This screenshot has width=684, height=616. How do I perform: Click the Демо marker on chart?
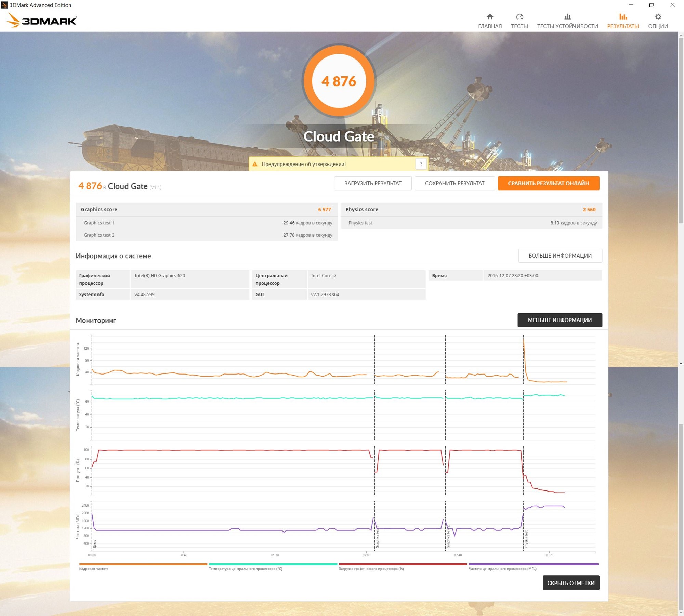click(95, 544)
